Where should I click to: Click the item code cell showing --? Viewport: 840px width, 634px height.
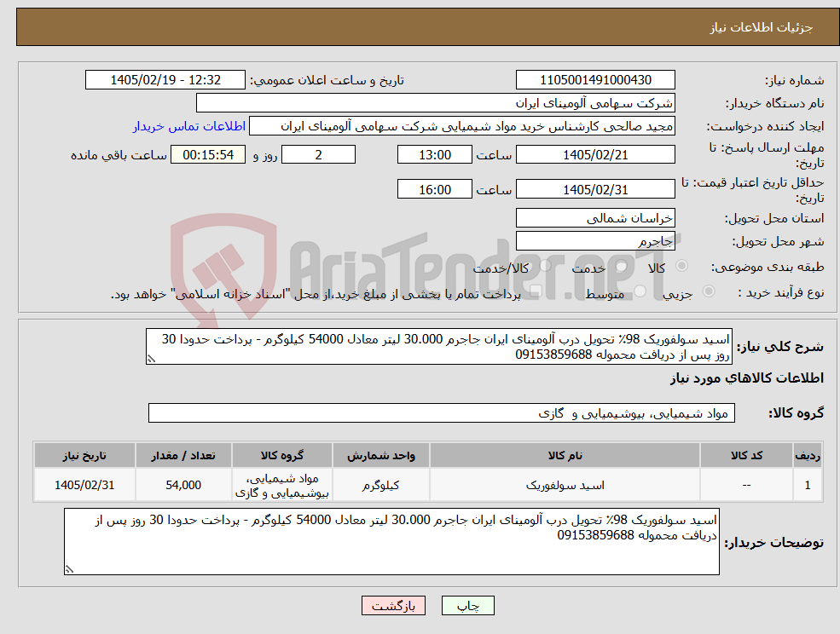[x=746, y=485]
